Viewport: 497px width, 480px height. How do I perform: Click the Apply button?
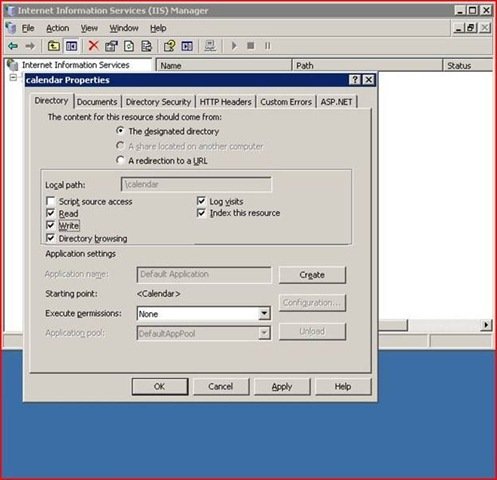pyautogui.click(x=282, y=387)
